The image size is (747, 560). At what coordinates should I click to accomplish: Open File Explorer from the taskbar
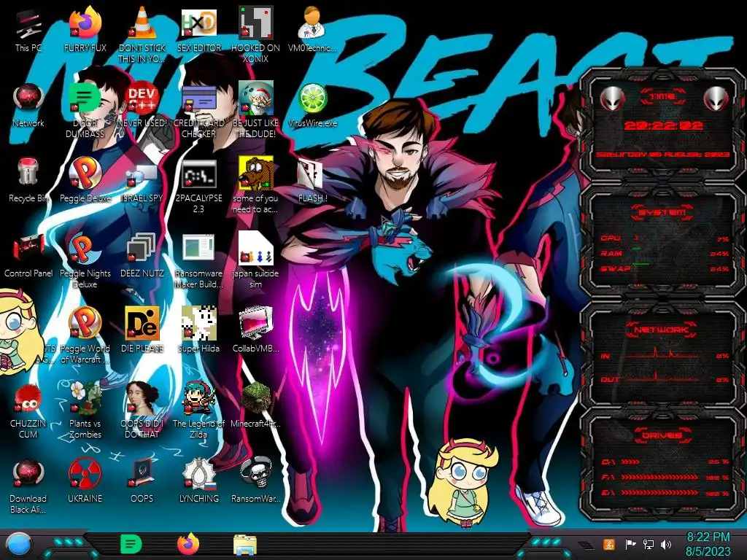(245, 545)
